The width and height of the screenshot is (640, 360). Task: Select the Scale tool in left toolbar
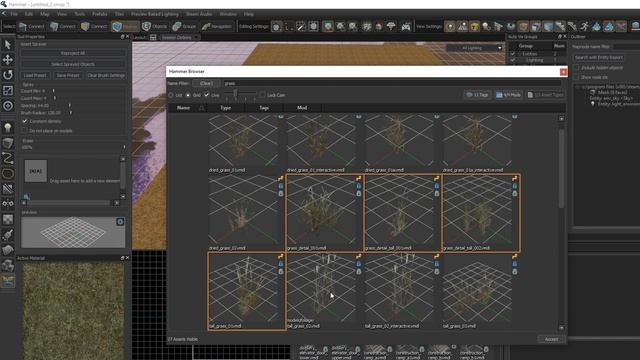pos(8,90)
